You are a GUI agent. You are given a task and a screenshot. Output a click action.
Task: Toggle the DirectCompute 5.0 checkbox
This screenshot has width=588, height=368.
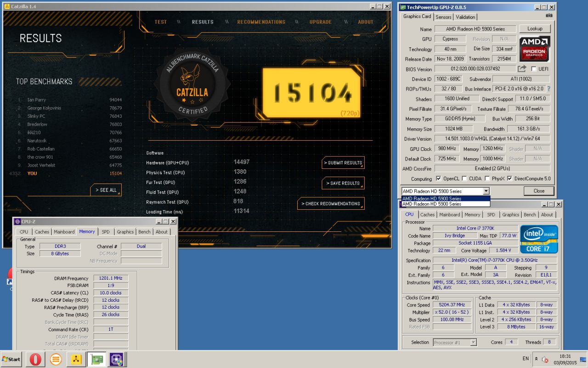click(x=509, y=178)
